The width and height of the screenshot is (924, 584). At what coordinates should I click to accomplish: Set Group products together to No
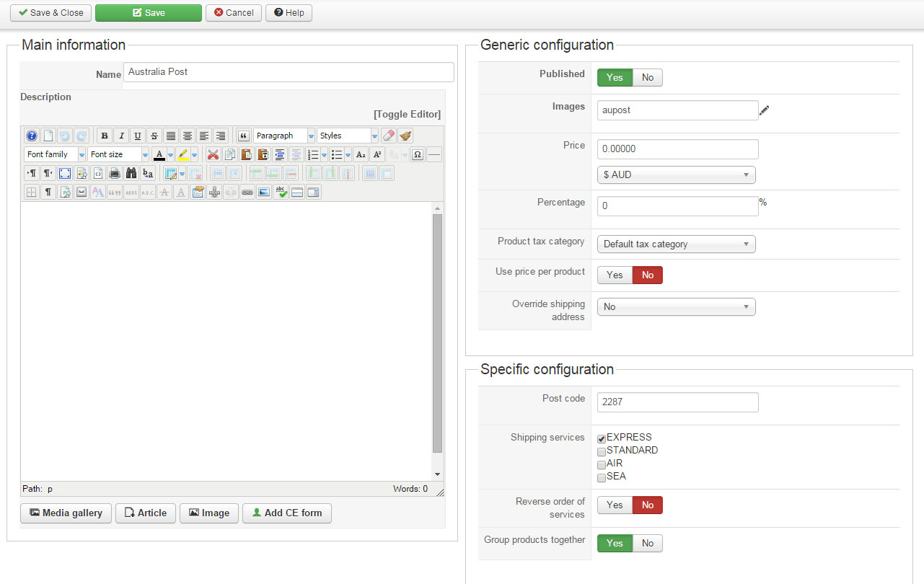click(x=648, y=543)
